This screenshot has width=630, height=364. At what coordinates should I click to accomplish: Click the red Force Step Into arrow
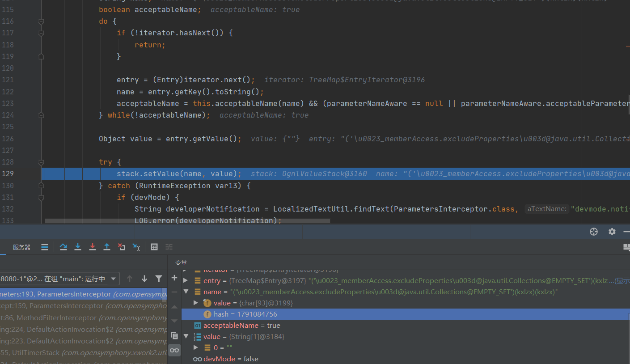pyautogui.click(x=93, y=247)
